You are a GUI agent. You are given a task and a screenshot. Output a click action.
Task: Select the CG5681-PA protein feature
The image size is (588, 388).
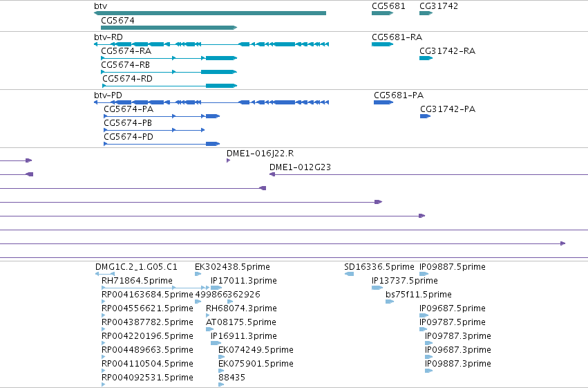click(383, 102)
